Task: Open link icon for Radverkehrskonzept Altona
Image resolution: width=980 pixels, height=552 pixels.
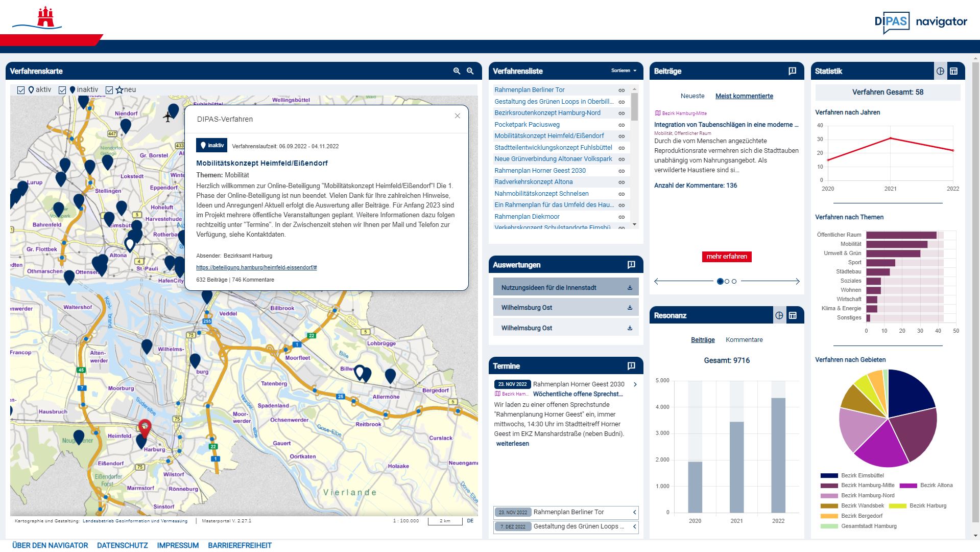Action: [622, 182]
